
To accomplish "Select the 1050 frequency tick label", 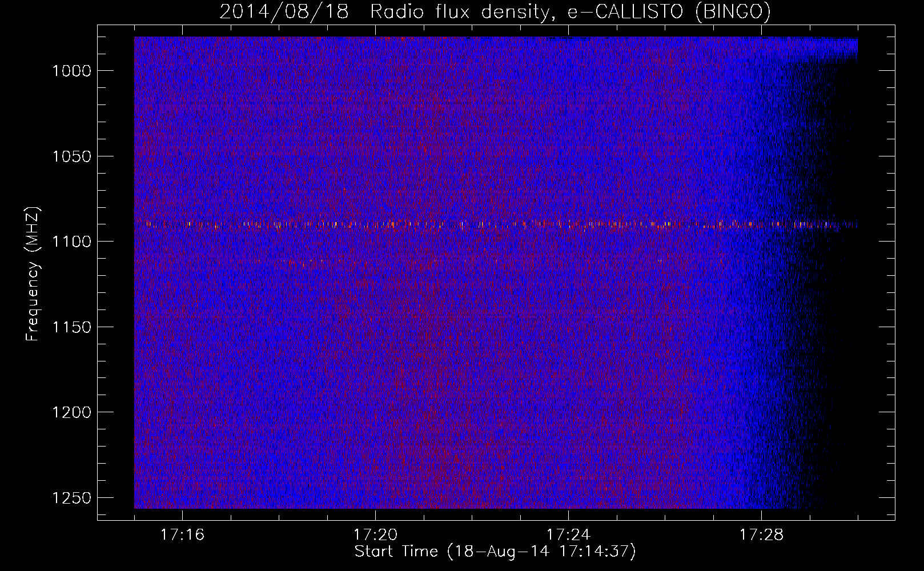I will click(x=71, y=156).
